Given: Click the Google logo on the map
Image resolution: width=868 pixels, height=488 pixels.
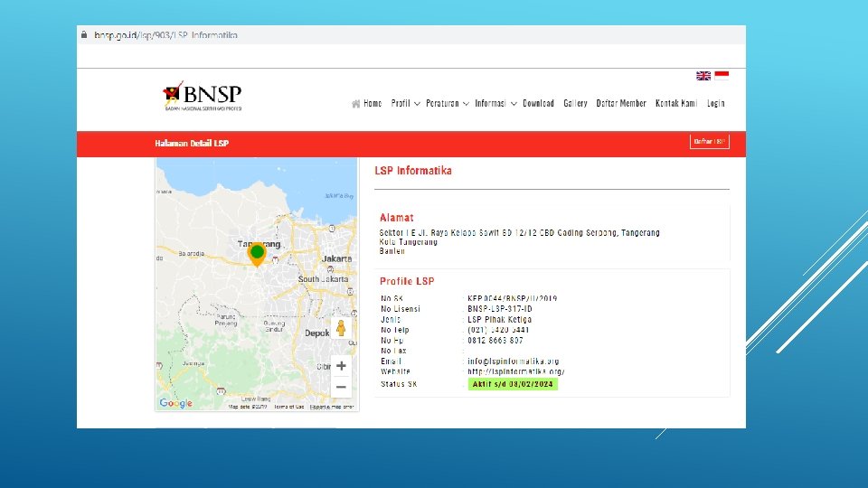Looking at the screenshot, I should pos(176,403).
